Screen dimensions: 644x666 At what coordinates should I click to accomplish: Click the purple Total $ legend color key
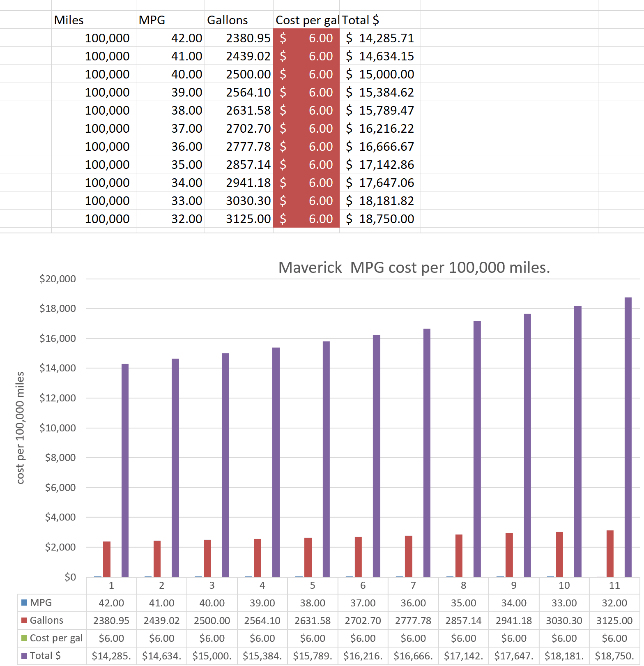pyautogui.click(x=24, y=656)
